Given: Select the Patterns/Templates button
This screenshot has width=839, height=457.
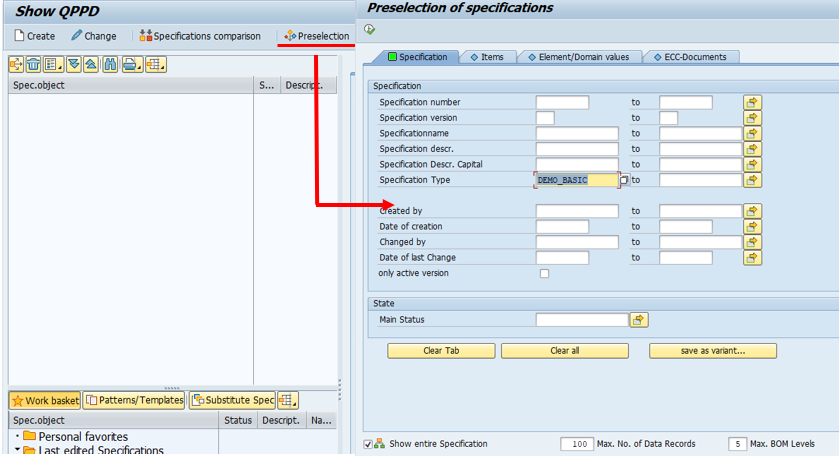Looking at the screenshot, I should (135, 400).
